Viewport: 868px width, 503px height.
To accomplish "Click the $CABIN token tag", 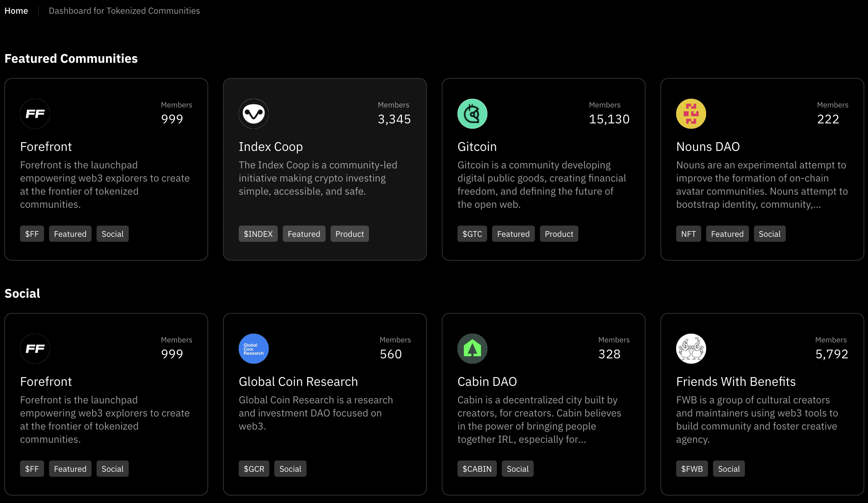I will coord(477,469).
